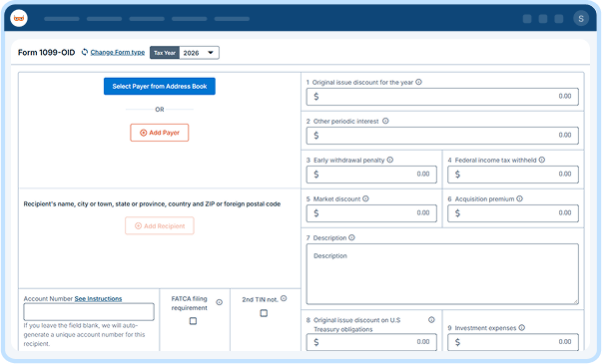
Task: Show info for FATCA filing requirement
Action: tap(220, 302)
